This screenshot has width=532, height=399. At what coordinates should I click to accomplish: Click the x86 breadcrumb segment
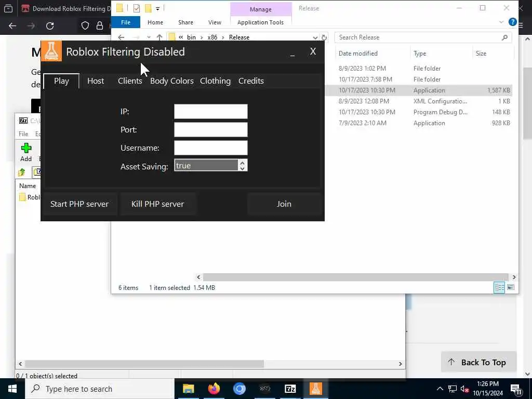tap(212, 37)
